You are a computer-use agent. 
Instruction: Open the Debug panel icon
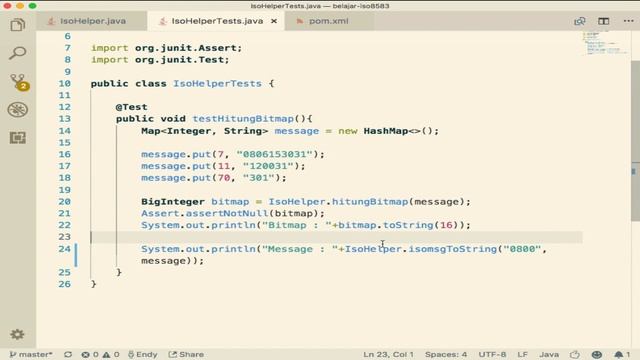pyautogui.click(x=18, y=110)
